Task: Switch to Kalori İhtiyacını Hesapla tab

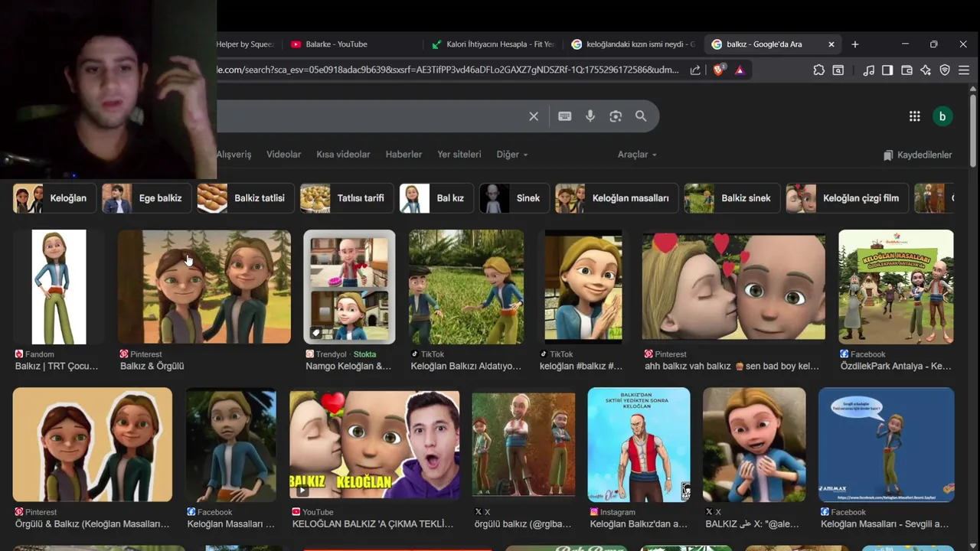Action: pos(492,44)
